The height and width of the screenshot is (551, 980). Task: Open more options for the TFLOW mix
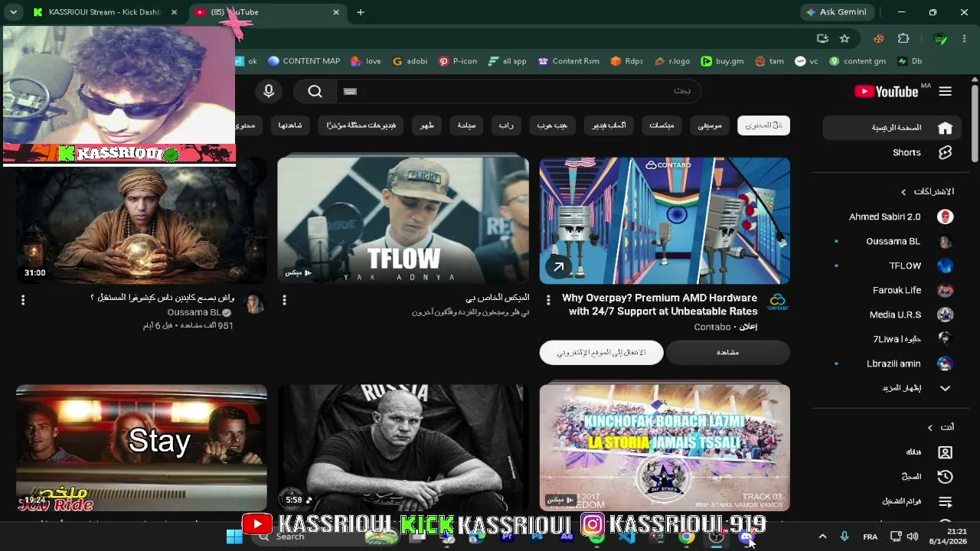coord(284,300)
